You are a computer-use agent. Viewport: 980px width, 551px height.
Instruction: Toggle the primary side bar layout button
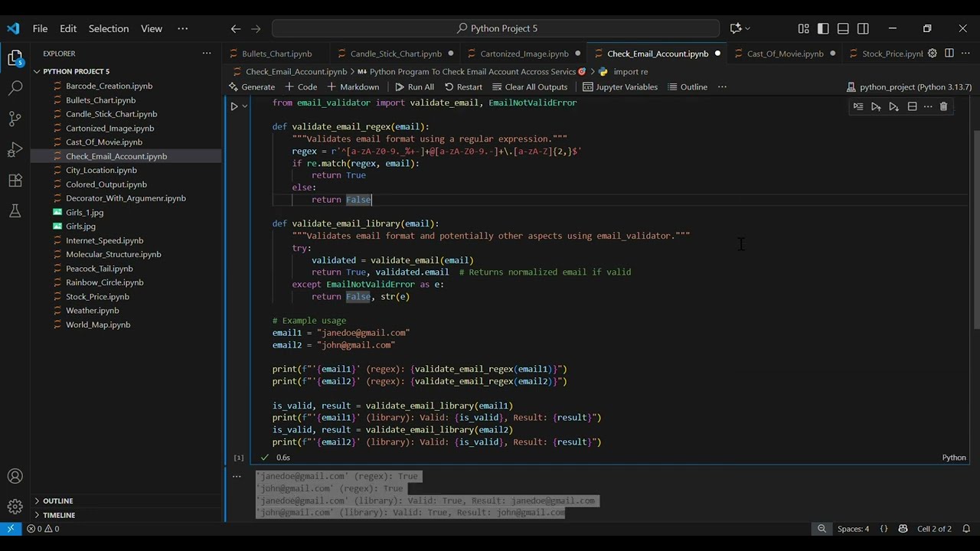click(x=823, y=28)
